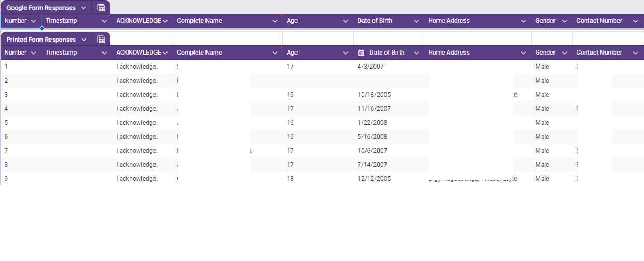Select date of birth cell 10/18/2005
This screenshot has height=261, width=644.
[374, 95]
